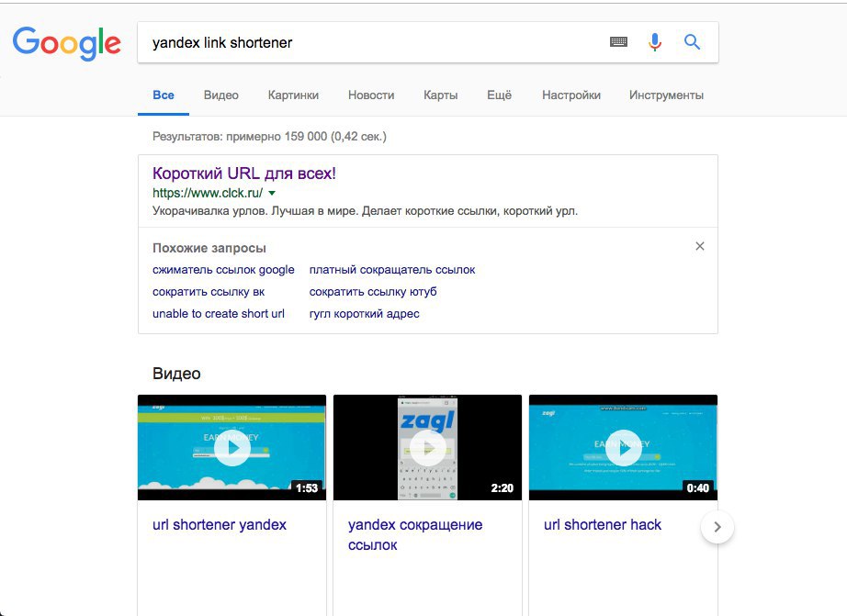The width and height of the screenshot is (847, 616).
Task: Click the Похожие запросы heading
Action: tap(209, 249)
